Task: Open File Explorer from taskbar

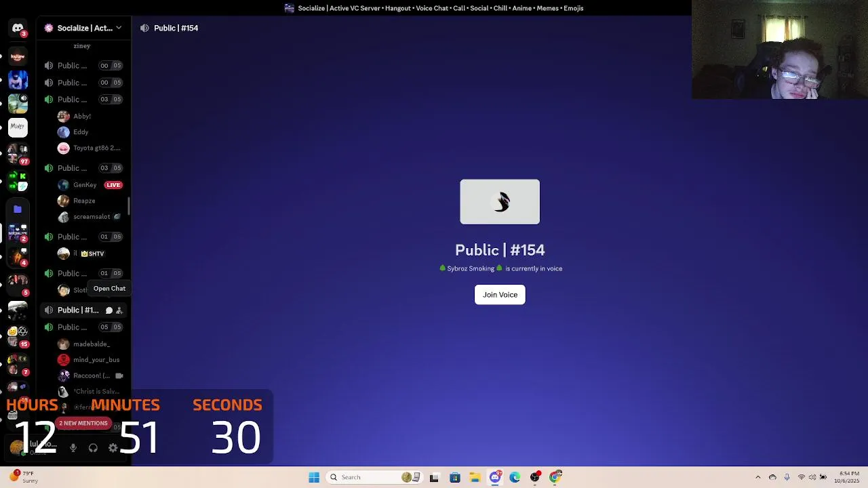Action: click(475, 477)
